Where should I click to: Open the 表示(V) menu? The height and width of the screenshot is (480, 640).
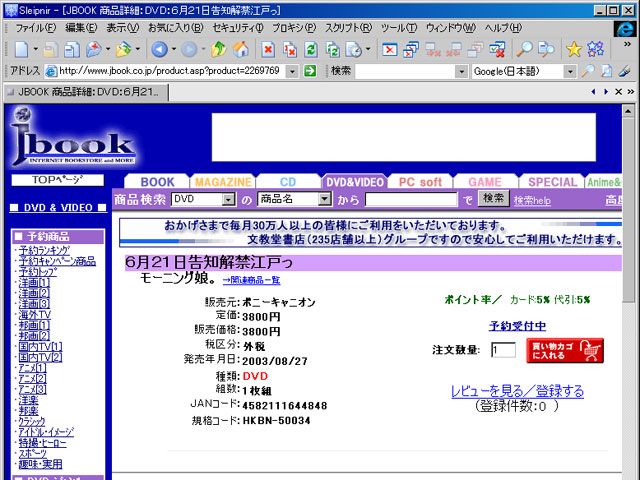click(x=122, y=28)
